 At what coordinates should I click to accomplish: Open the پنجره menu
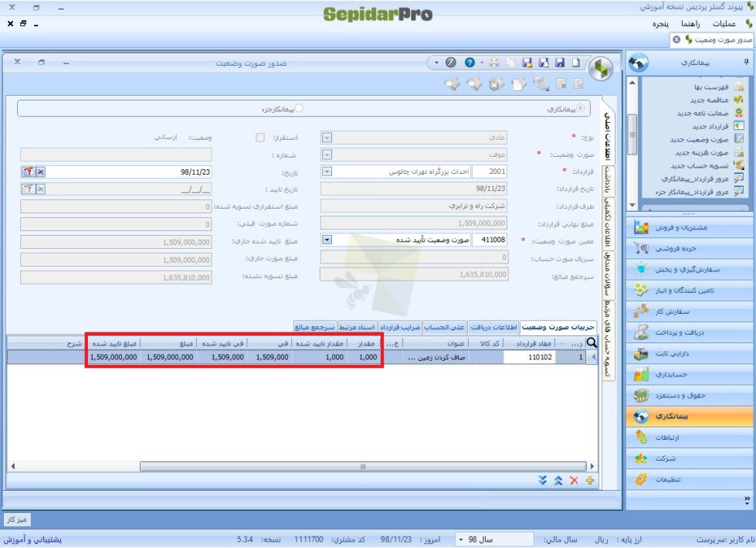(x=660, y=24)
